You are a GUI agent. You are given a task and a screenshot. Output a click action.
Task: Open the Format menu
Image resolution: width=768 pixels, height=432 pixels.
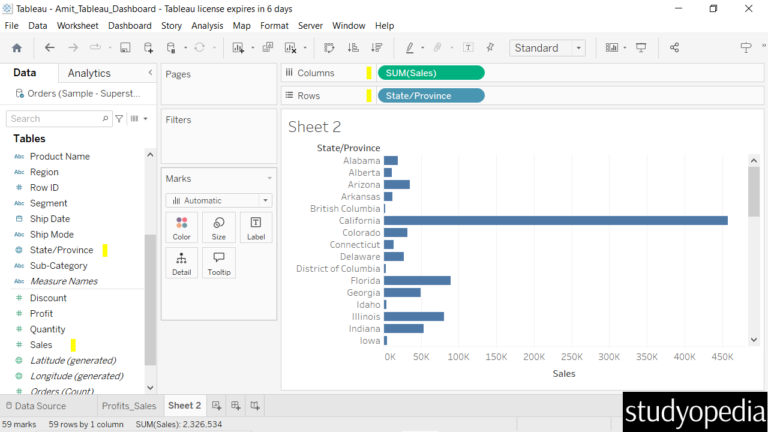[274, 25]
